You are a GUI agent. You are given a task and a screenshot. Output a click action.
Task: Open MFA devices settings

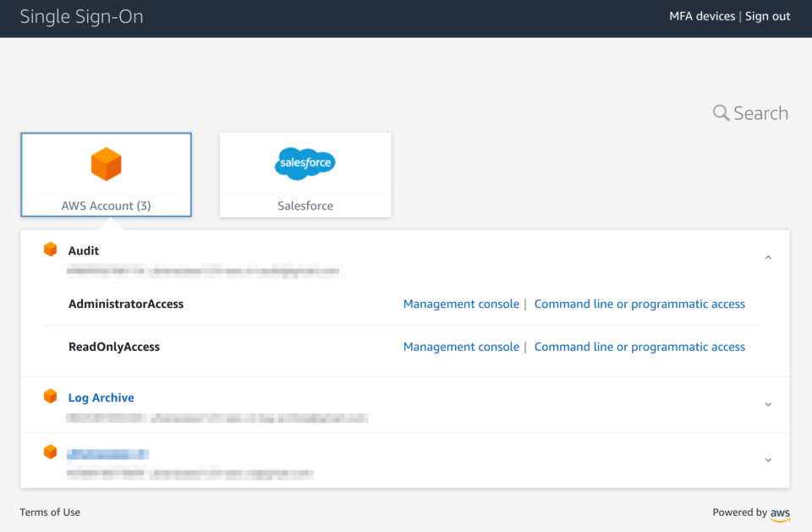703,15
